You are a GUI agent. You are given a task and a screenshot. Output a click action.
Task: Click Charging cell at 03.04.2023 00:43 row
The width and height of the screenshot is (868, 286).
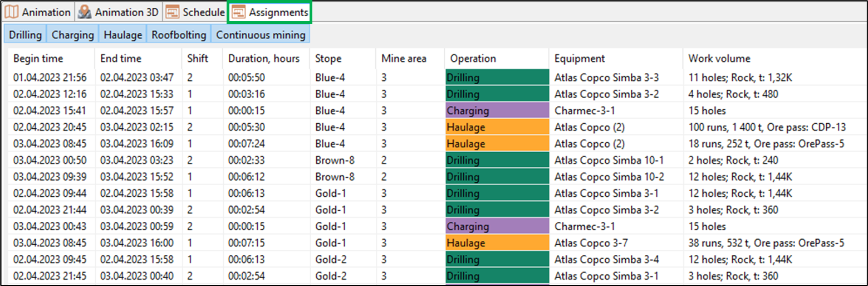pos(498,226)
